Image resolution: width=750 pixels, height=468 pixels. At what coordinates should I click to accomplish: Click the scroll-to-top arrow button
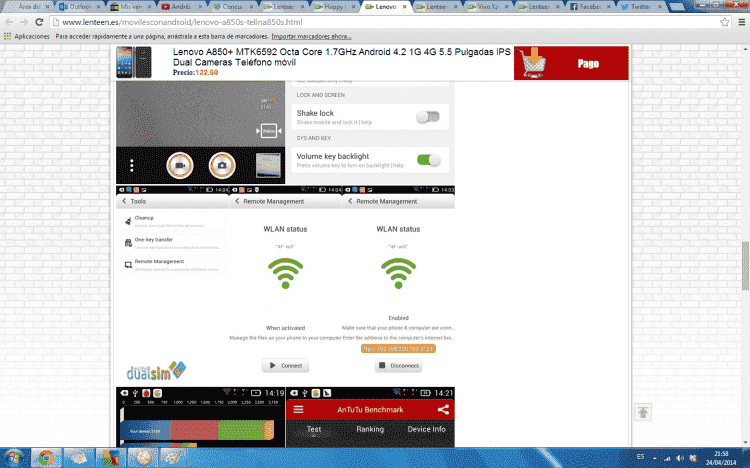click(x=643, y=412)
